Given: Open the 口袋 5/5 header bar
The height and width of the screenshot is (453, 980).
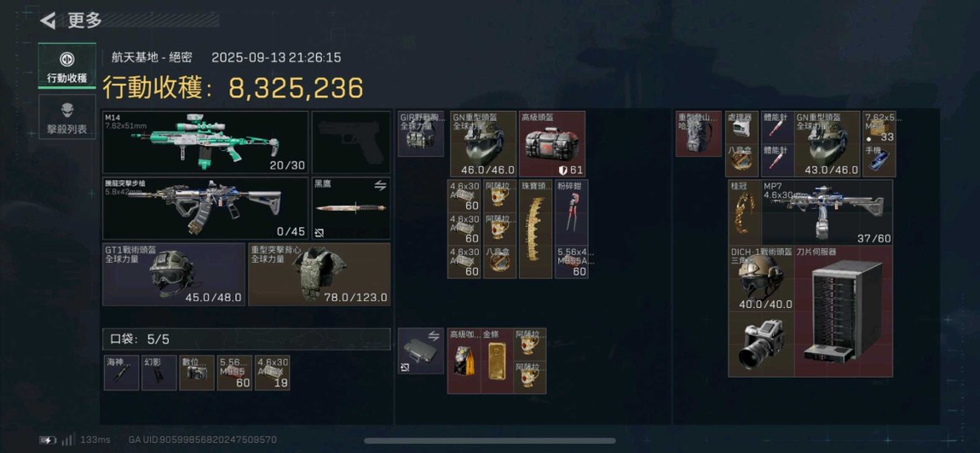Looking at the screenshot, I should tap(246, 340).
